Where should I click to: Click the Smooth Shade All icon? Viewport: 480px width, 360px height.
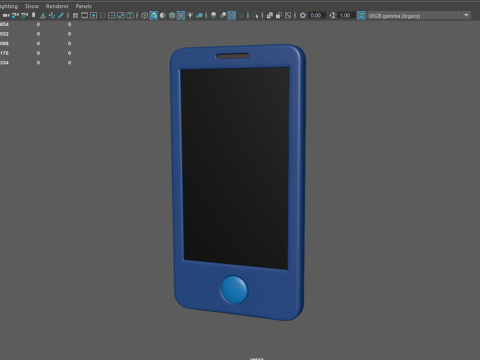(x=154, y=15)
